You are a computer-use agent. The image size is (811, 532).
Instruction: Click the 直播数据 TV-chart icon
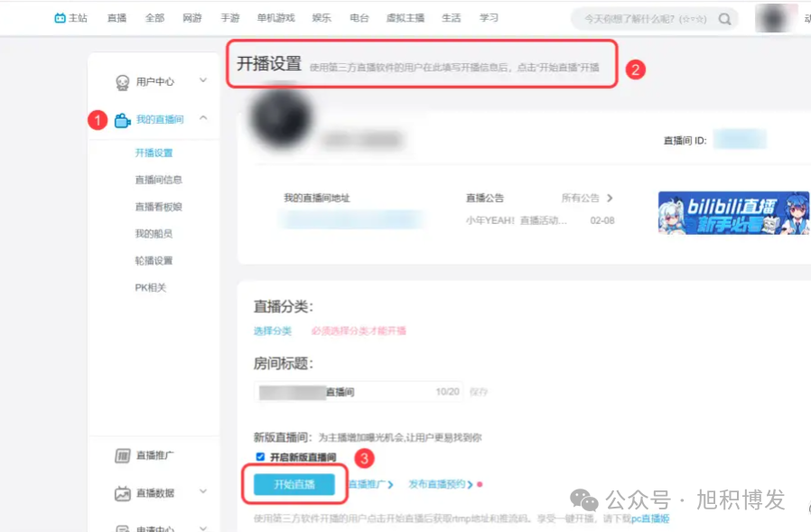[x=123, y=493]
